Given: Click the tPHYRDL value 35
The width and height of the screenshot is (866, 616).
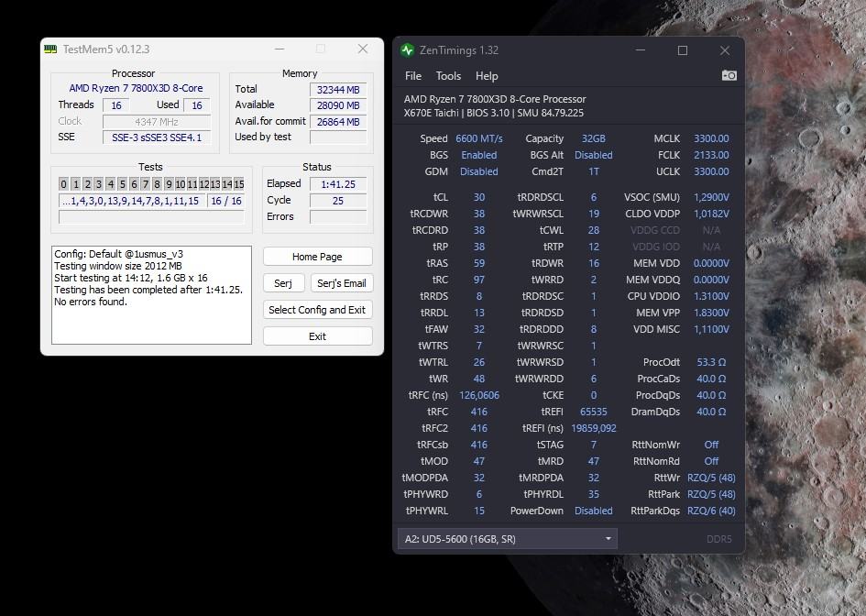Looking at the screenshot, I should click(593, 494).
